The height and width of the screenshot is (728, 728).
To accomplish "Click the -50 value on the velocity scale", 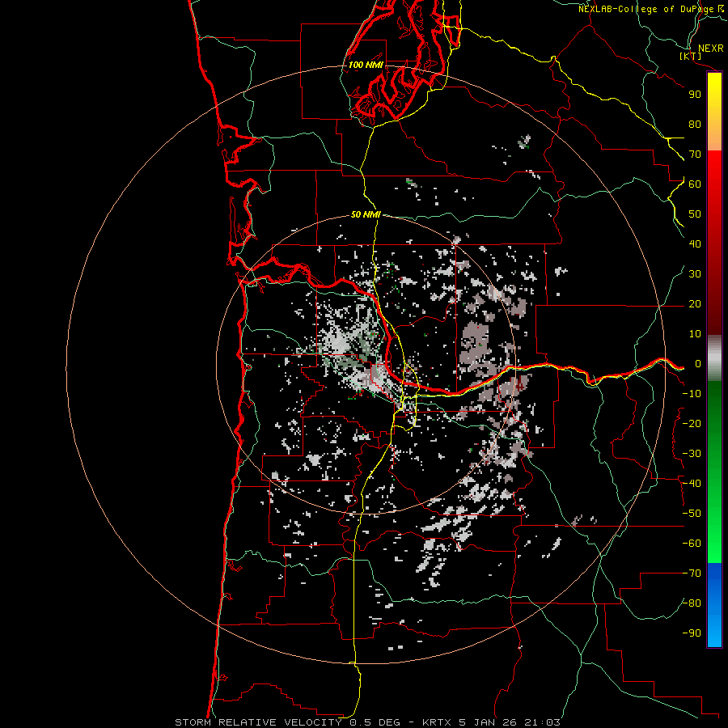I will 692,514.
